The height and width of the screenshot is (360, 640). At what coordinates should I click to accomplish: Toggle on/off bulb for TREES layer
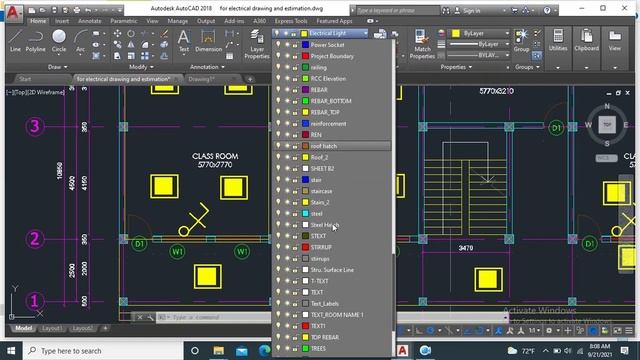[x=278, y=348]
